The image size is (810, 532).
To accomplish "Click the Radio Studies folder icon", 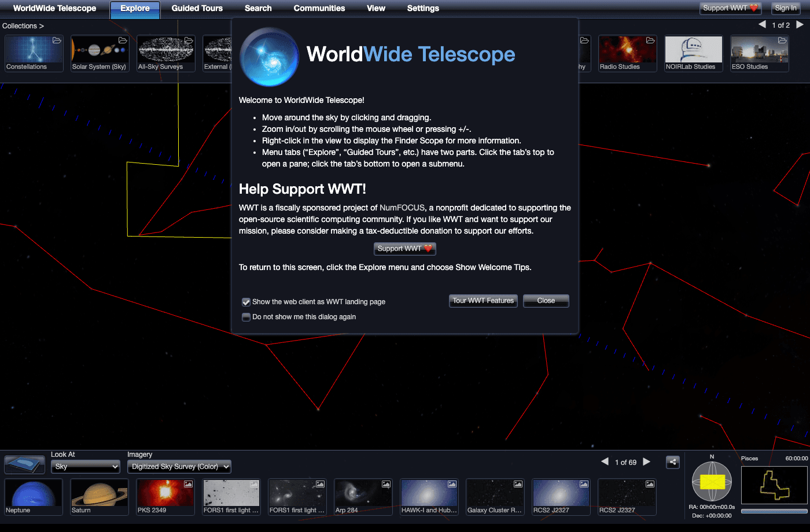I will coord(650,40).
